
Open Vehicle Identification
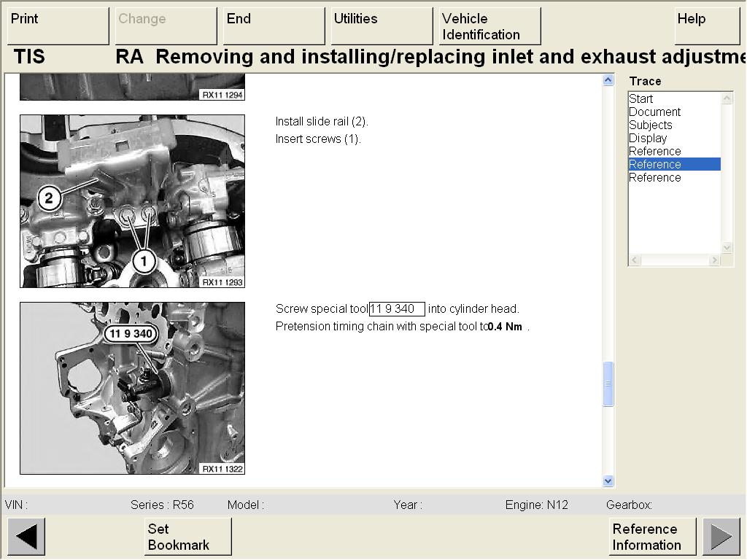click(489, 26)
